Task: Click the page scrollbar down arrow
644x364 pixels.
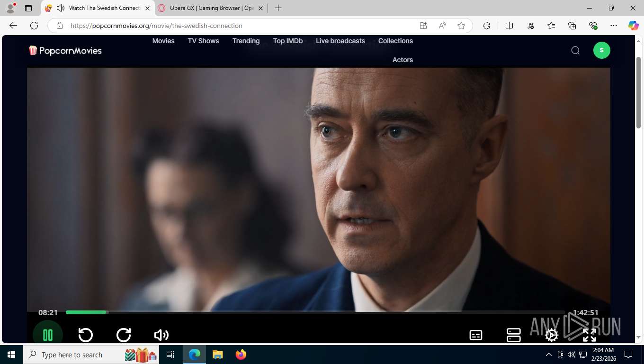Action: (x=638, y=337)
